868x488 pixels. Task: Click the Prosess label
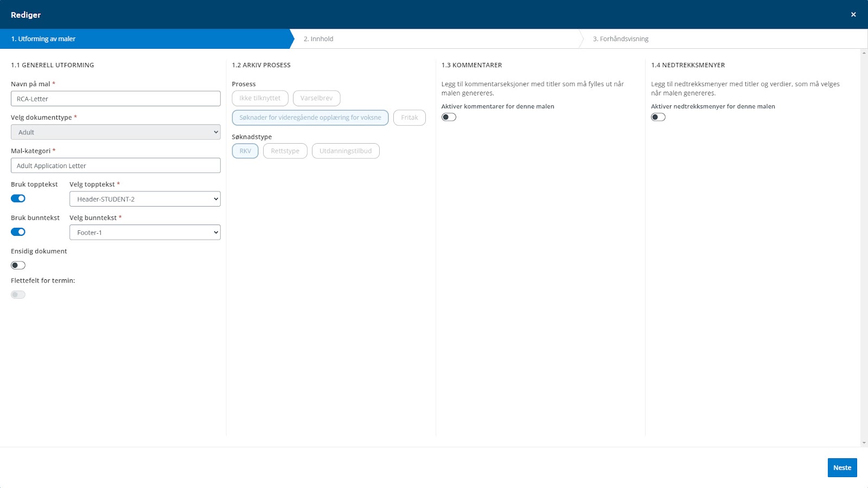244,84
